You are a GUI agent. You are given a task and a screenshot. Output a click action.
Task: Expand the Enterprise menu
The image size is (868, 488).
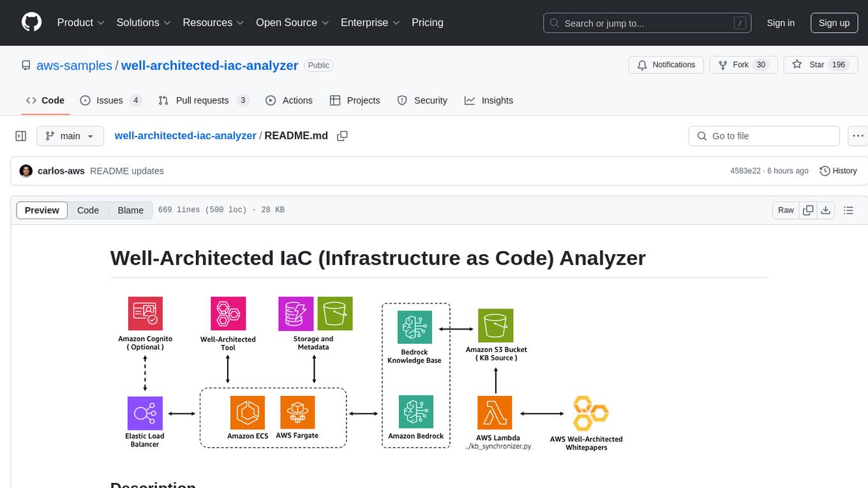tap(370, 22)
